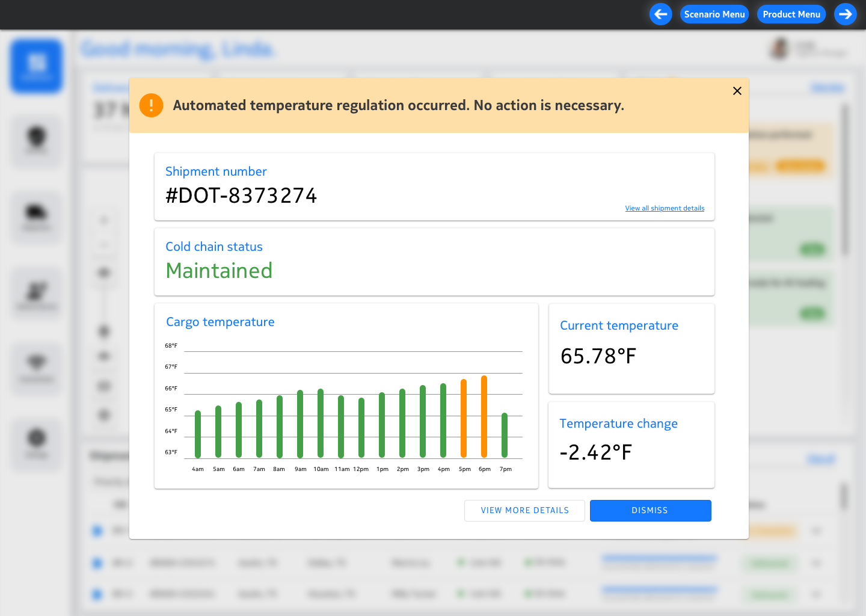
Task: Open View all shipment details link
Action: 665,208
